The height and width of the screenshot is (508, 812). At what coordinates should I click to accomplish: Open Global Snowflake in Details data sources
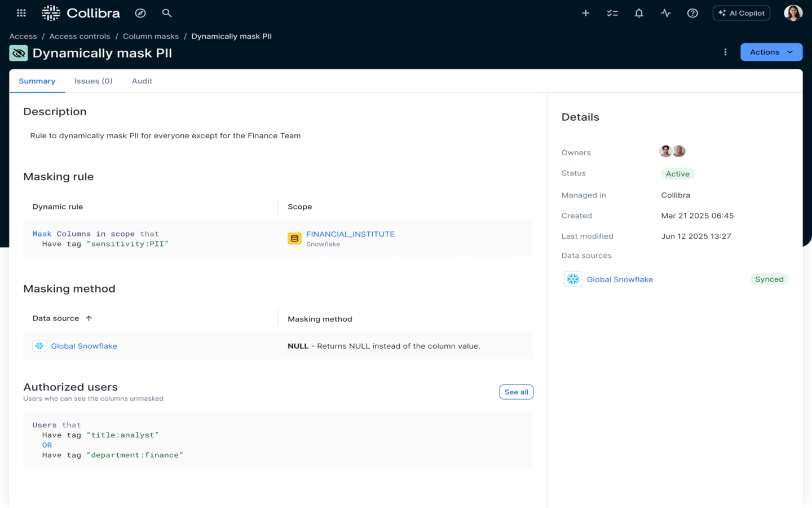coord(620,279)
